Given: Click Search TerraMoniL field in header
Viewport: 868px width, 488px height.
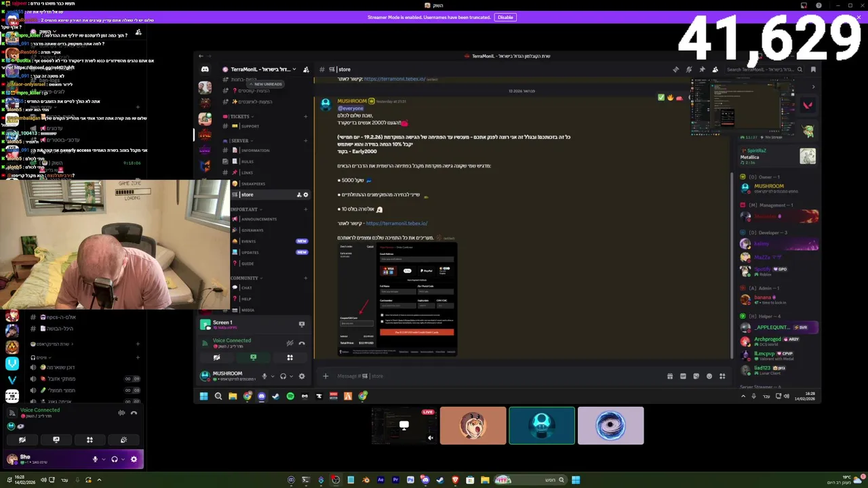Looking at the screenshot, I should [765, 69].
